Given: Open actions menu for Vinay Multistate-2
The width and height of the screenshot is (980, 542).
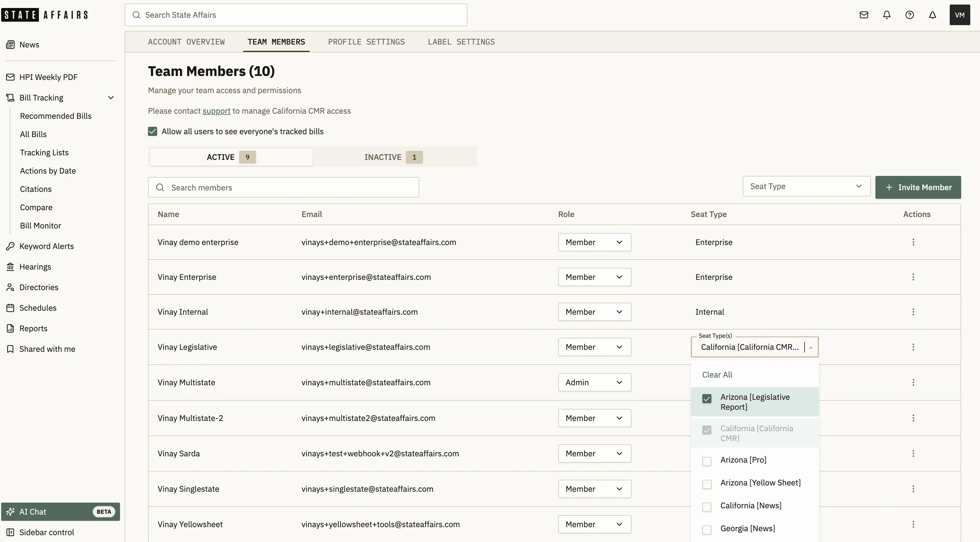Looking at the screenshot, I should click(x=913, y=418).
